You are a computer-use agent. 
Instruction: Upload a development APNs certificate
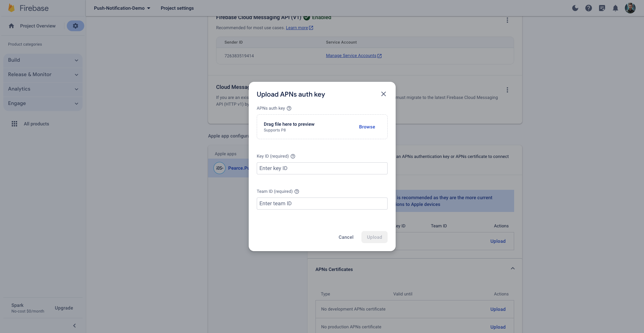[498, 309]
